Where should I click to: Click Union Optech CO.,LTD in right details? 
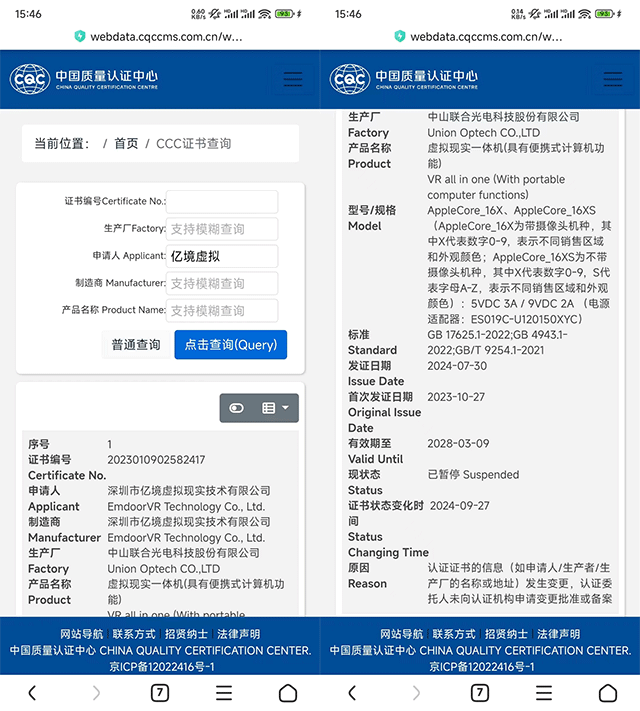(484, 133)
